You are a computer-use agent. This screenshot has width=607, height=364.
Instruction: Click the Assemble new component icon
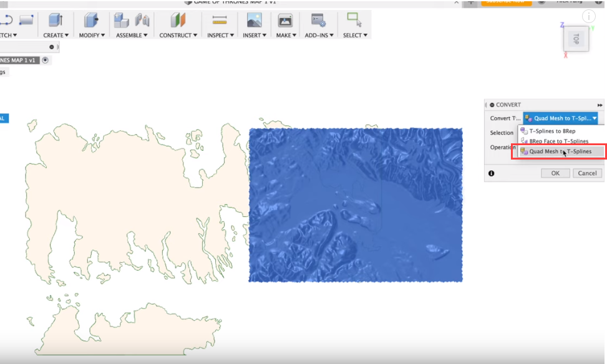point(121,20)
